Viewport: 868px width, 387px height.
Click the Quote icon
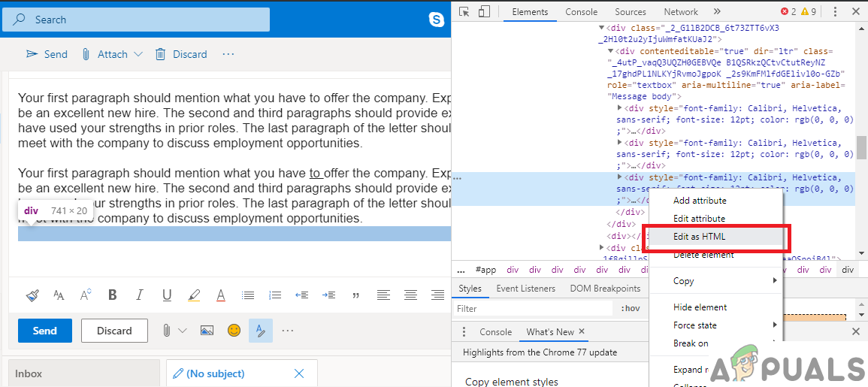356,295
